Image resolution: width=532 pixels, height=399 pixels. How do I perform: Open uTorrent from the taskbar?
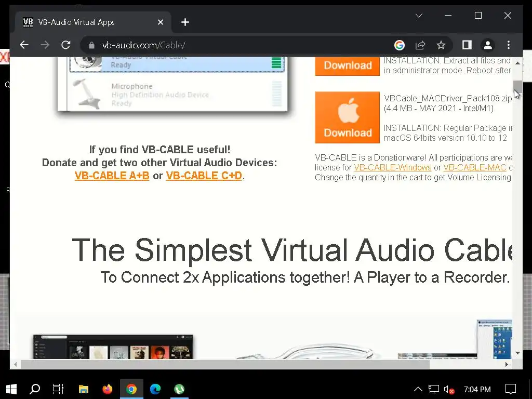point(179,389)
